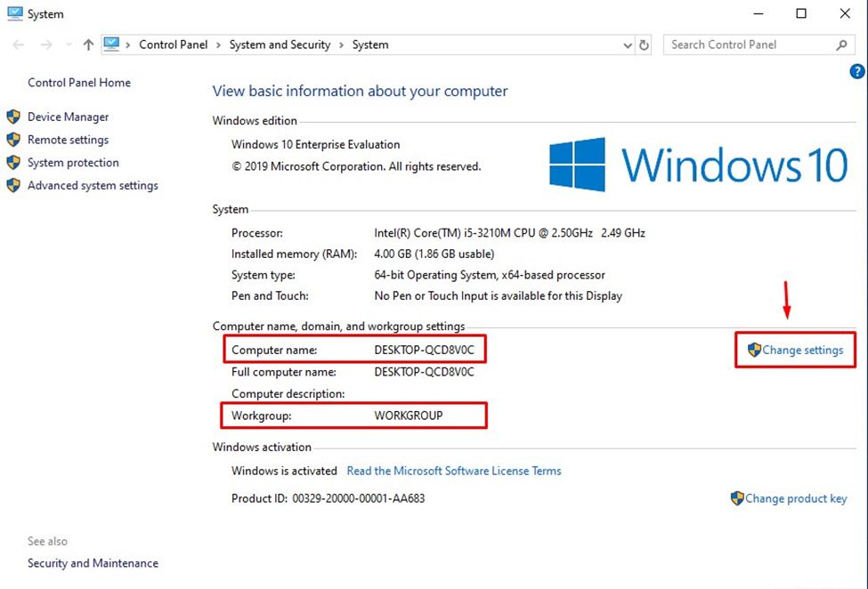The height and width of the screenshot is (589, 868).
Task: Click the blue help question mark icon
Action: pyautogui.click(x=857, y=72)
